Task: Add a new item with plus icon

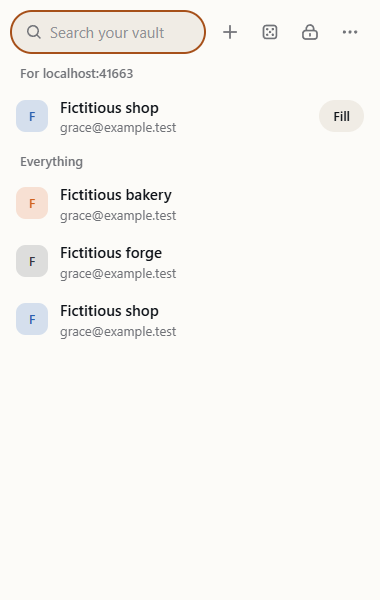Action: (x=230, y=32)
